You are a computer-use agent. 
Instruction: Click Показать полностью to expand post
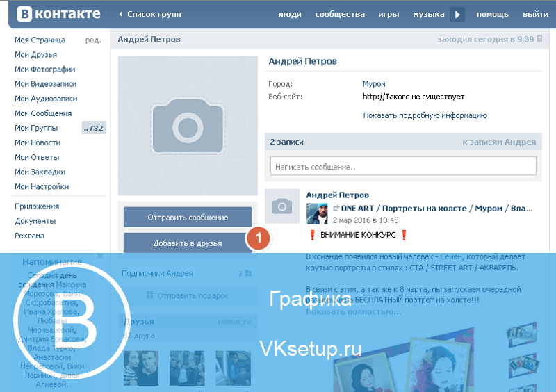(x=354, y=312)
